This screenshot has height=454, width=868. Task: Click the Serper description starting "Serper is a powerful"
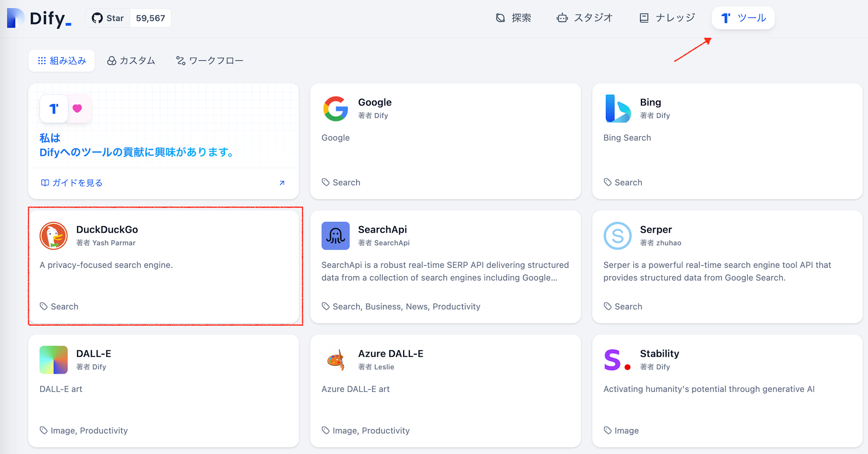click(717, 271)
